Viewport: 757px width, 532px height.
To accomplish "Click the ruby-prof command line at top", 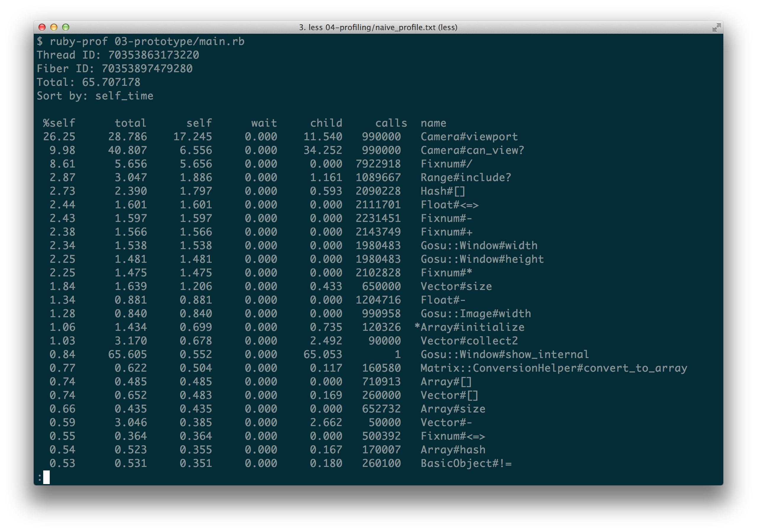I will (x=141, y=41).
